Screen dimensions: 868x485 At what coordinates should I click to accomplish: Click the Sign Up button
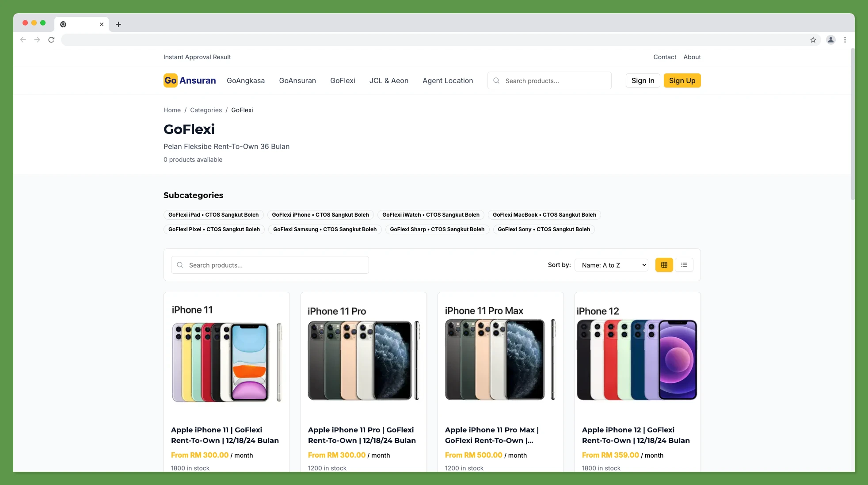pos(682,80)
